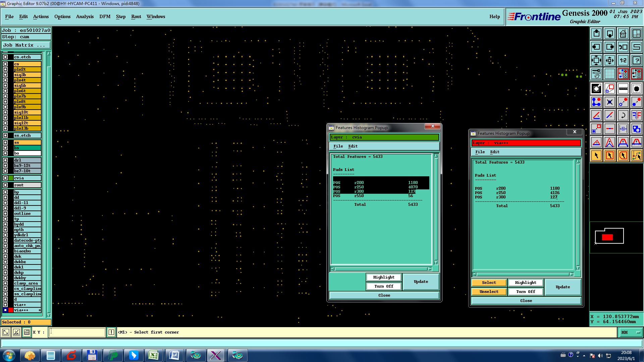Open the grid display icon
644x362 pixels.
[609, 74]
